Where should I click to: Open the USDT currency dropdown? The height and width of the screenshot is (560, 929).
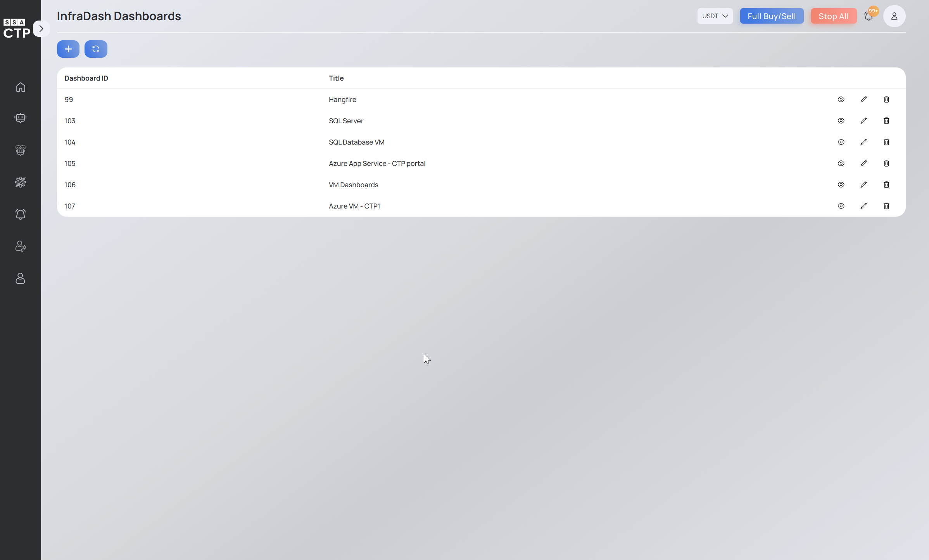(715, 16)
